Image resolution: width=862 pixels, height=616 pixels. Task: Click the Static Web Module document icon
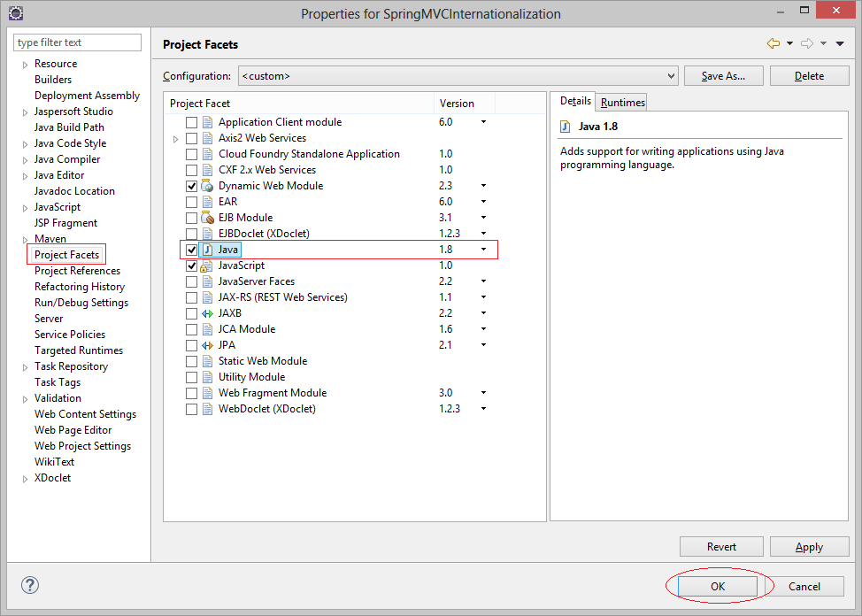(207, 361)
